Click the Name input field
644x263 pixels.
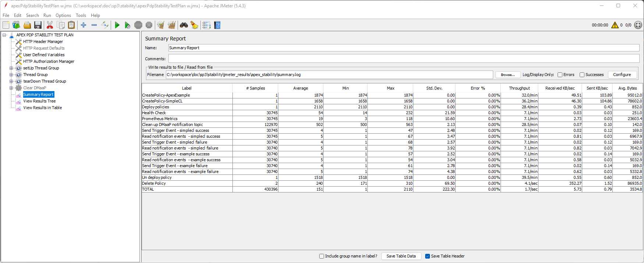pos(403,48)
